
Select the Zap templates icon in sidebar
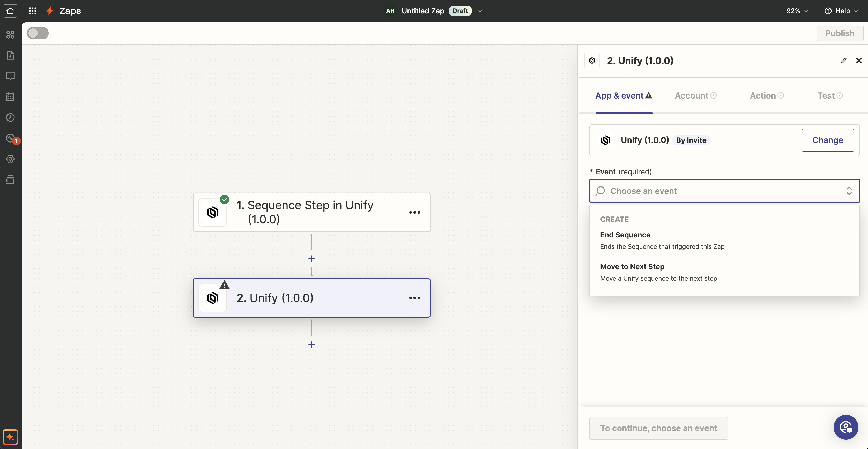[x=10, y=56]
